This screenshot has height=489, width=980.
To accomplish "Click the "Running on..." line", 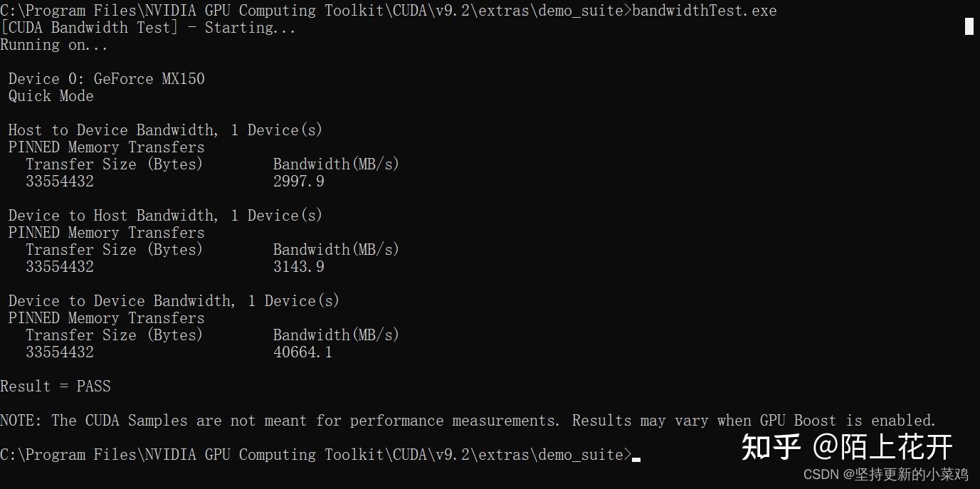I will [x=54, y=45].
